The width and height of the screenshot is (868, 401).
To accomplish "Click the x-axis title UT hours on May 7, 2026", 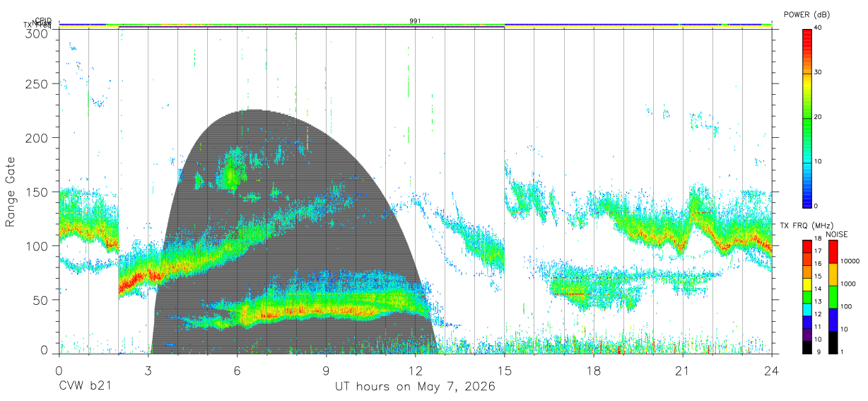I will coord(415,387).
